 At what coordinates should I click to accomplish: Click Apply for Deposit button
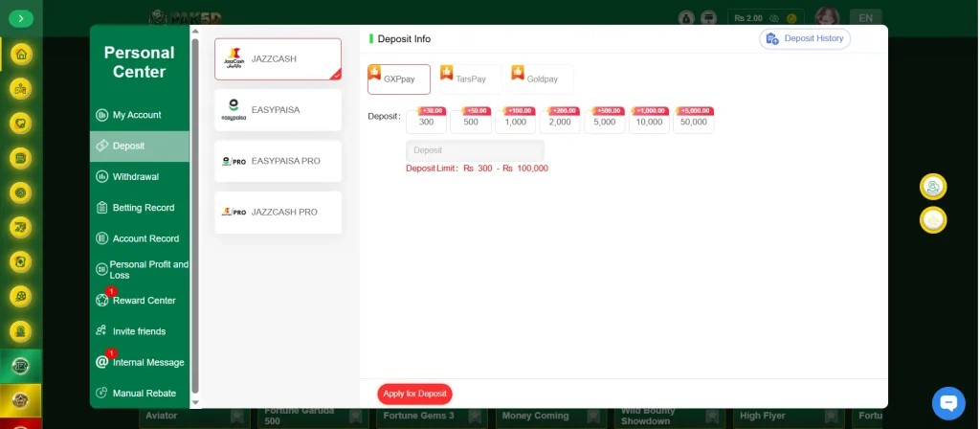click(415, 394)
